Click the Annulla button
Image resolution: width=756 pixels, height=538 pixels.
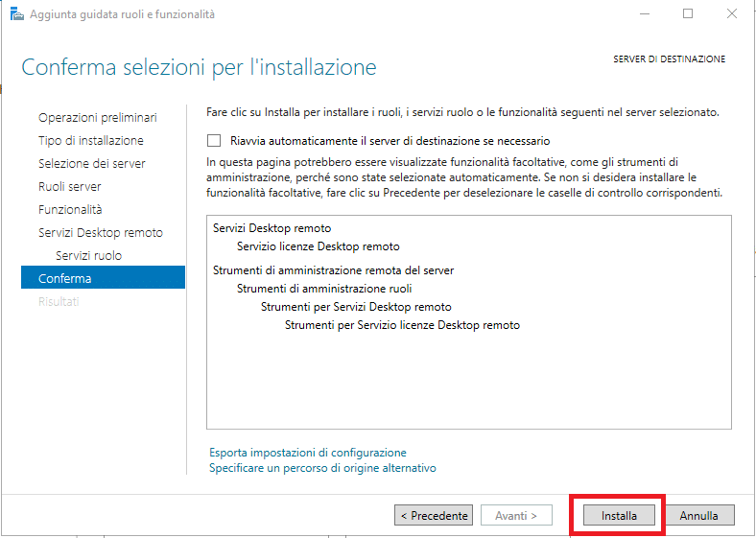(x=698, y=515)
